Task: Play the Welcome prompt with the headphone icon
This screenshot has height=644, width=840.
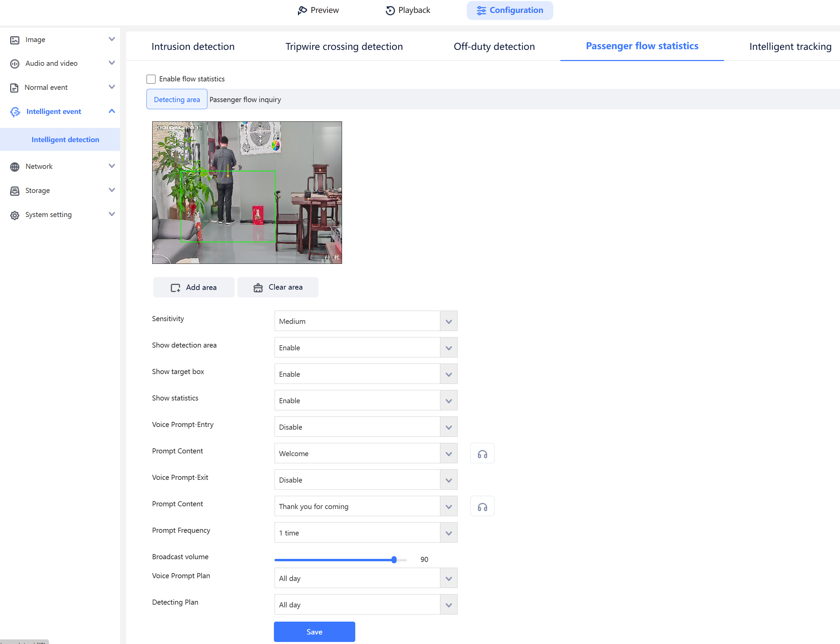Action: (x=482, y=453)
